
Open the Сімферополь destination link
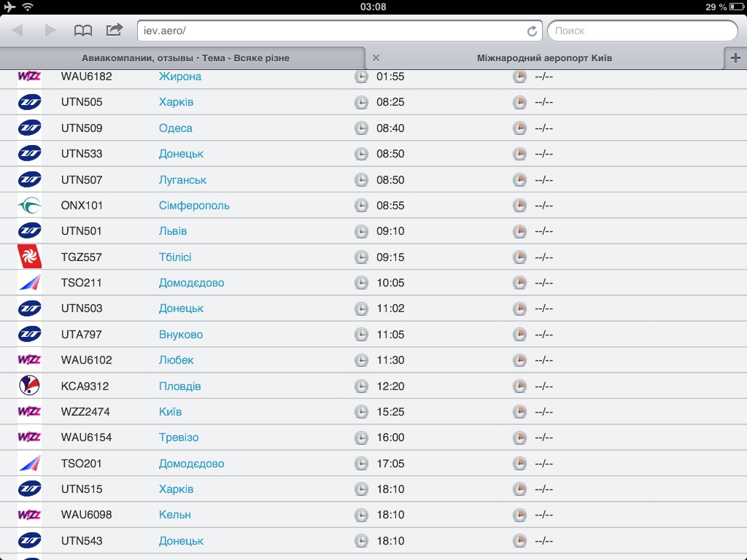click(x=194, y=206)
